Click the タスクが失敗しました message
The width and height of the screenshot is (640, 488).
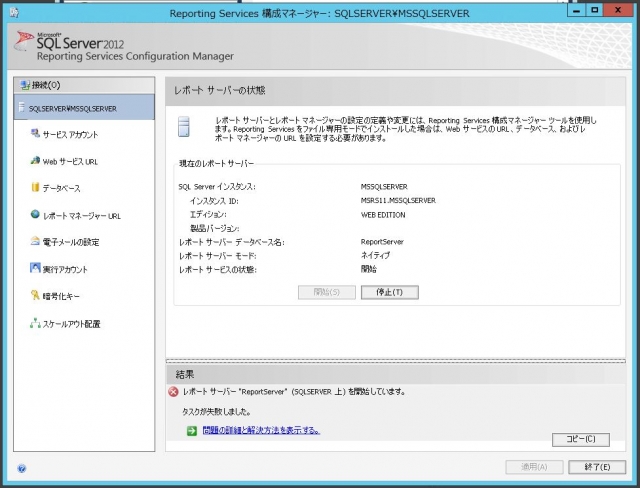(216, 412)
